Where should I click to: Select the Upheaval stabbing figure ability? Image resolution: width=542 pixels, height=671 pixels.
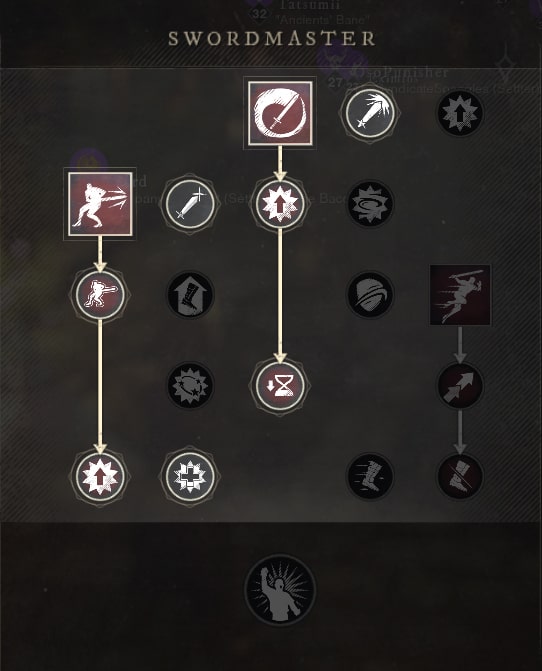(x=100, y=204)
